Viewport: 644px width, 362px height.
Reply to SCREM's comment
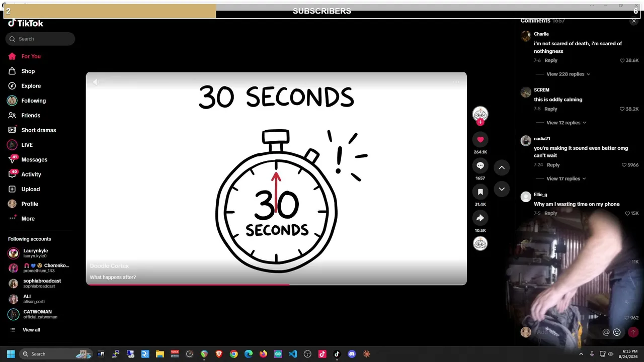551,109
